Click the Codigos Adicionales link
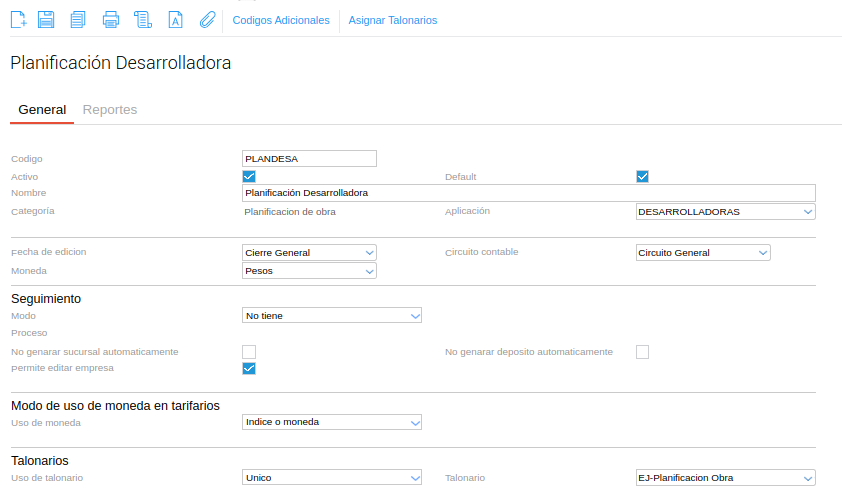Viewport: 842px width, 500px height. [x=281, y=20]
